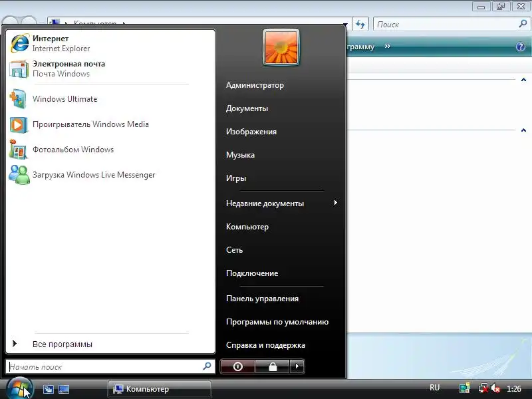The image size is (532, 399).
Task: Open Windows Live Messenger download
Action: (110, 175)
